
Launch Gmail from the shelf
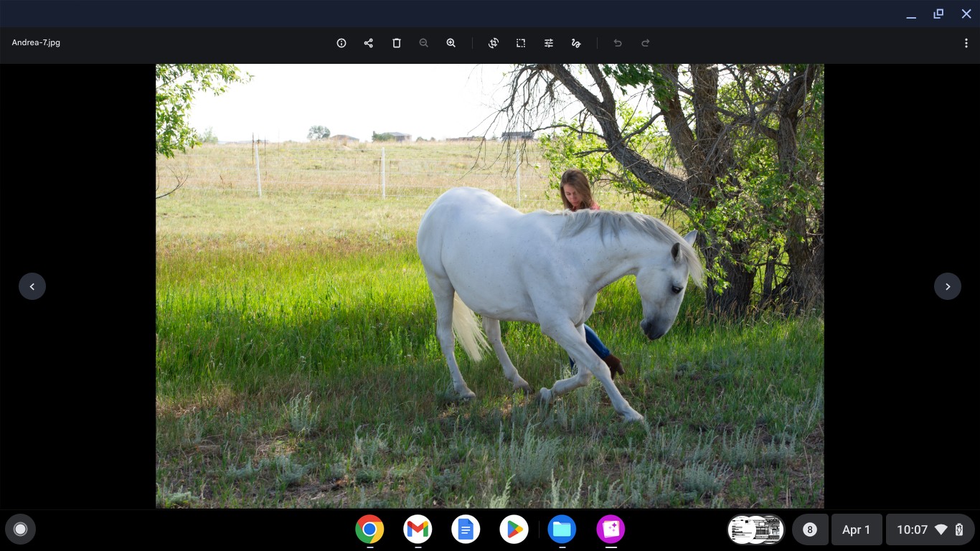click(418, 529)
